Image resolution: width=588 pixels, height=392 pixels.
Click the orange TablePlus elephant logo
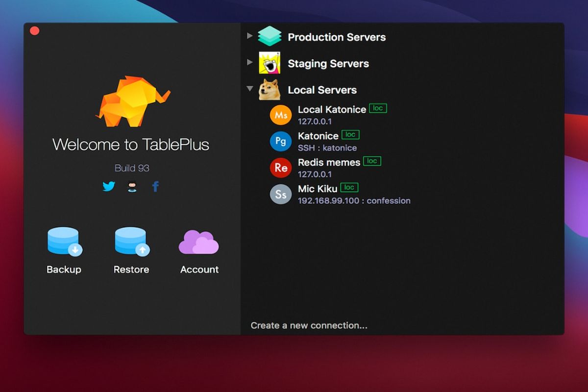tap(132, 101)
